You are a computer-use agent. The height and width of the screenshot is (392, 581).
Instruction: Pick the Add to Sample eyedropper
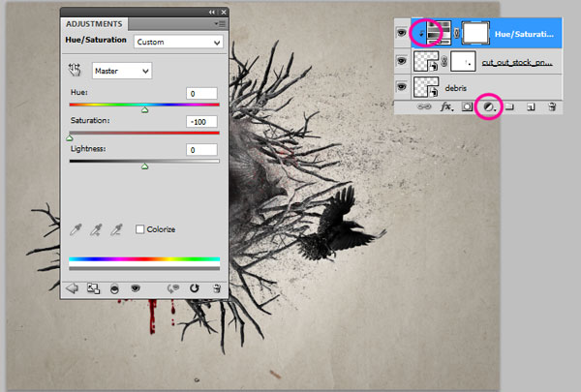[96, 229]
